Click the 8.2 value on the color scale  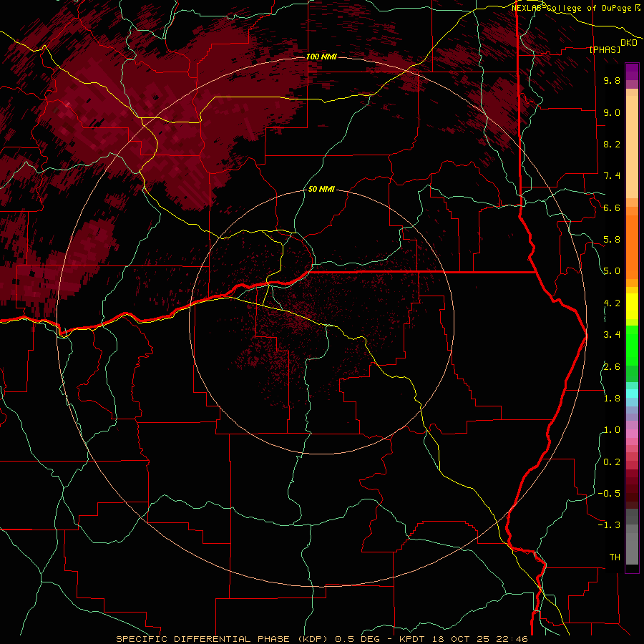coord(612,144)
